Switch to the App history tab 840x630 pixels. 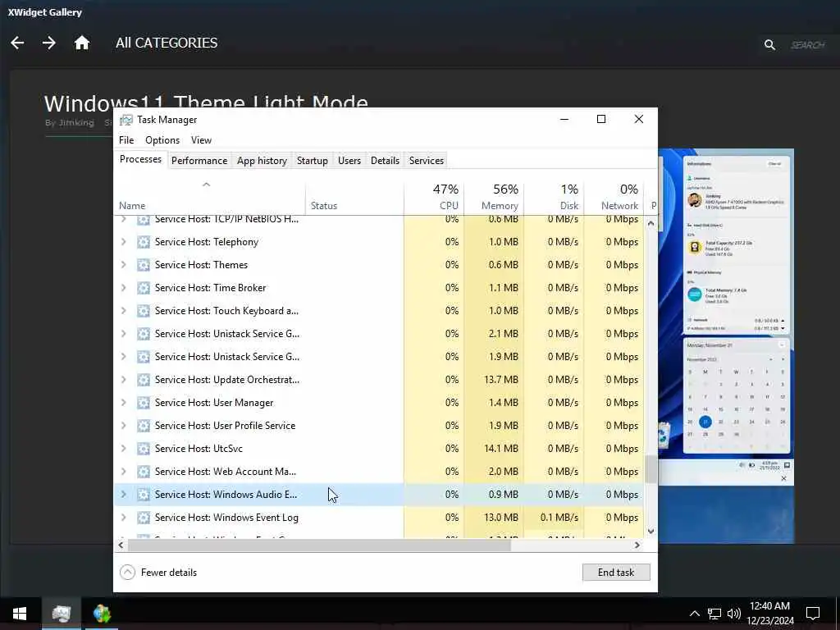(262, 161)
